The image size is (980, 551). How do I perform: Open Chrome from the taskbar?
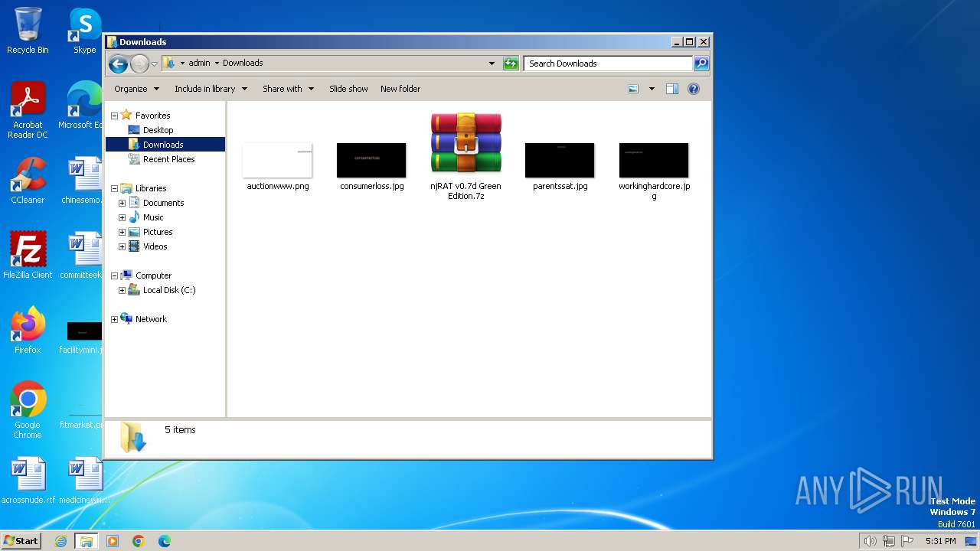139,541
